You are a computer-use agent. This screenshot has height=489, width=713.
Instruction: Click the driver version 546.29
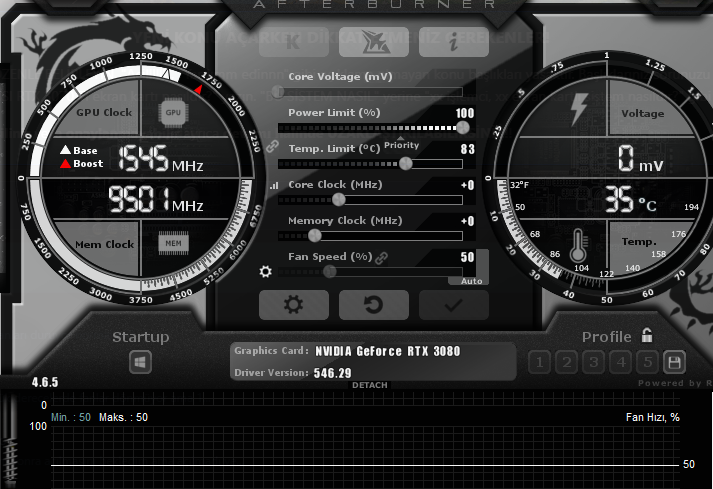click(332, 373)
